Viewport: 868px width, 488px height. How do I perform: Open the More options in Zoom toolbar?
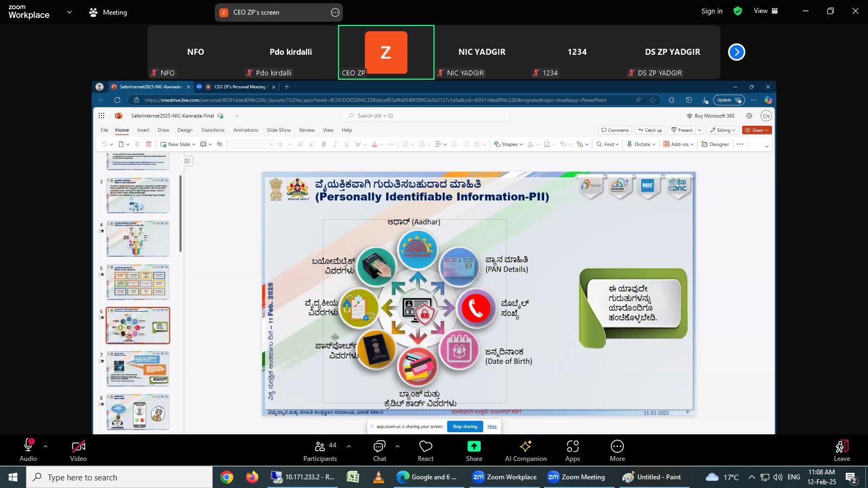coord(617,451)
